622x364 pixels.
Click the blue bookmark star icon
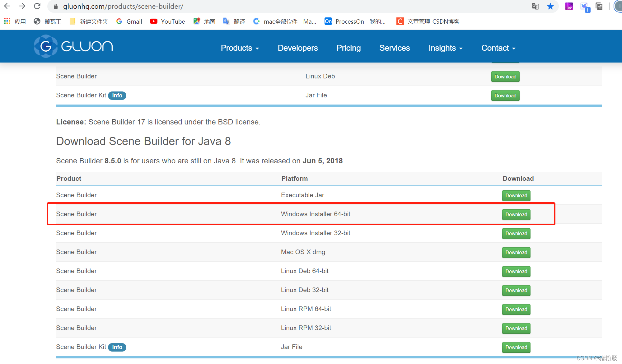click(x=550, y=6)
